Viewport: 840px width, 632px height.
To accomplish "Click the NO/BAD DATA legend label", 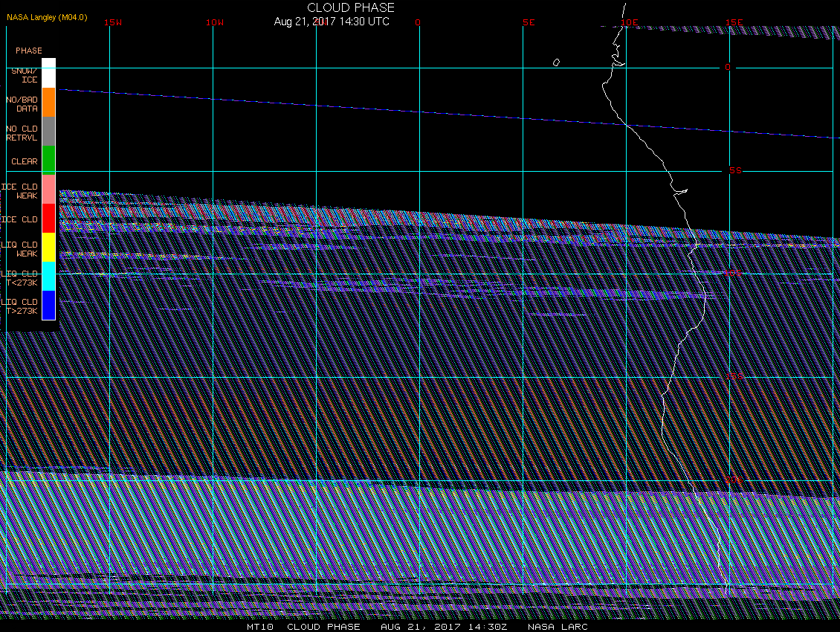I will pyautogui.click(x=22, y=104).
